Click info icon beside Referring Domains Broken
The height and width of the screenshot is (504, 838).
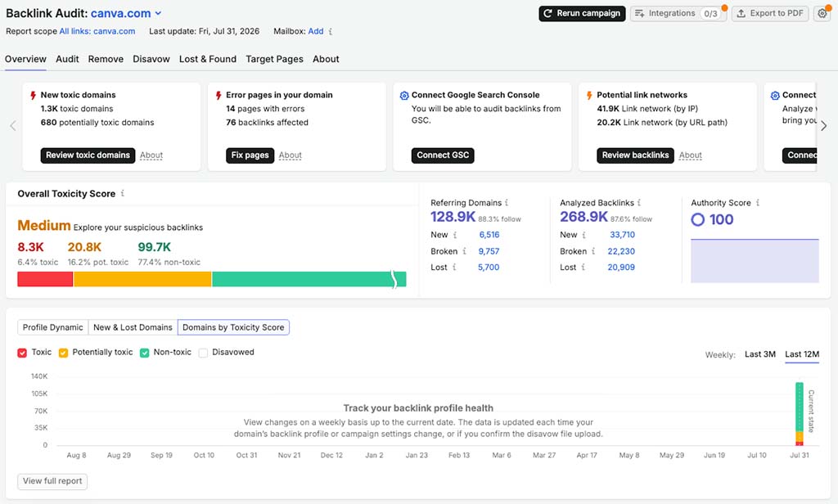click(465, 250)
